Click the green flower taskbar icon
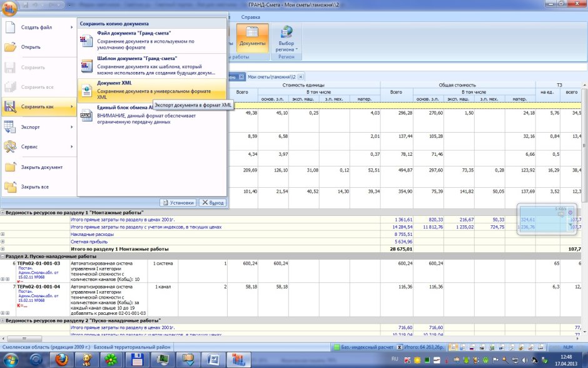Viewport: 588px width, 368px height. point(111,360)
